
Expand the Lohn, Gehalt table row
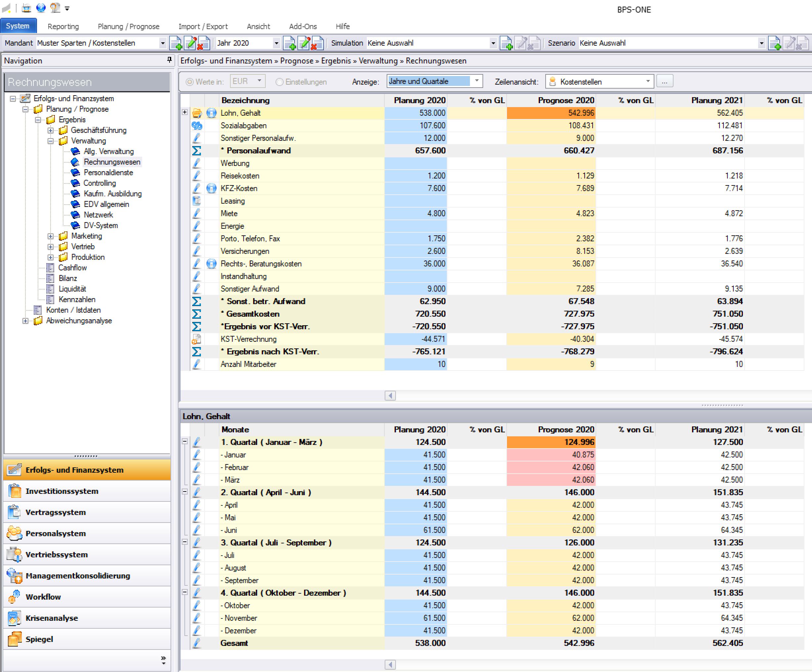(x=185, y=112)
